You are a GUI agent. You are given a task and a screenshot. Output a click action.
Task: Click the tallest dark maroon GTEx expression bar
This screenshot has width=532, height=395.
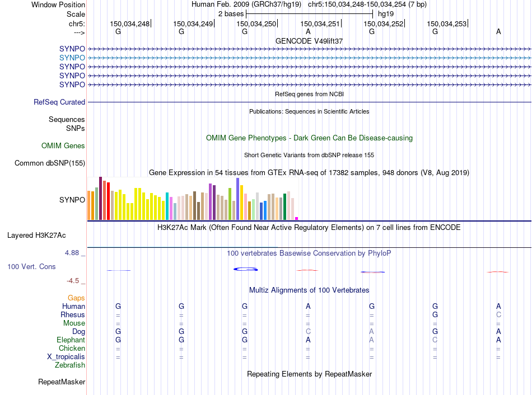click(x=100, y=199)
